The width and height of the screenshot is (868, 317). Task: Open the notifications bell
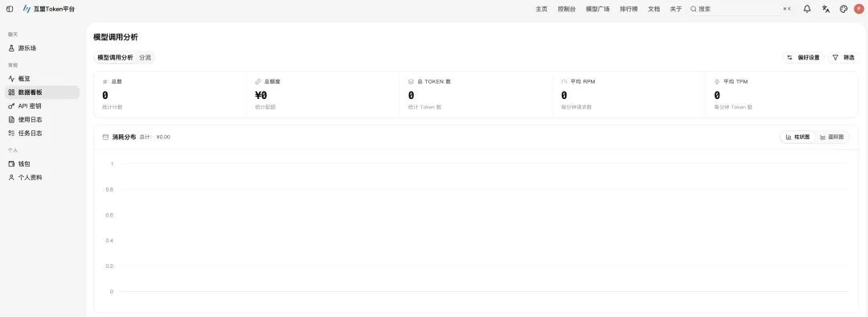807,9
